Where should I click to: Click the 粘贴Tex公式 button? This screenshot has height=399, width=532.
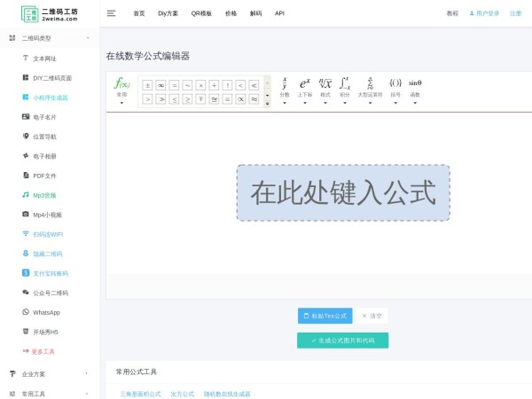(x=325, y=316)
